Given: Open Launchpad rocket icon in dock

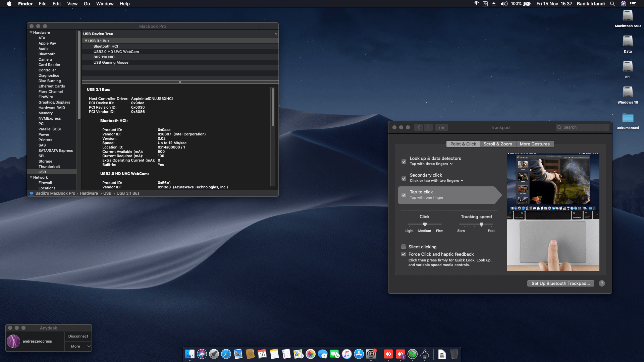Looking at the screenshot, I should 214,354.
